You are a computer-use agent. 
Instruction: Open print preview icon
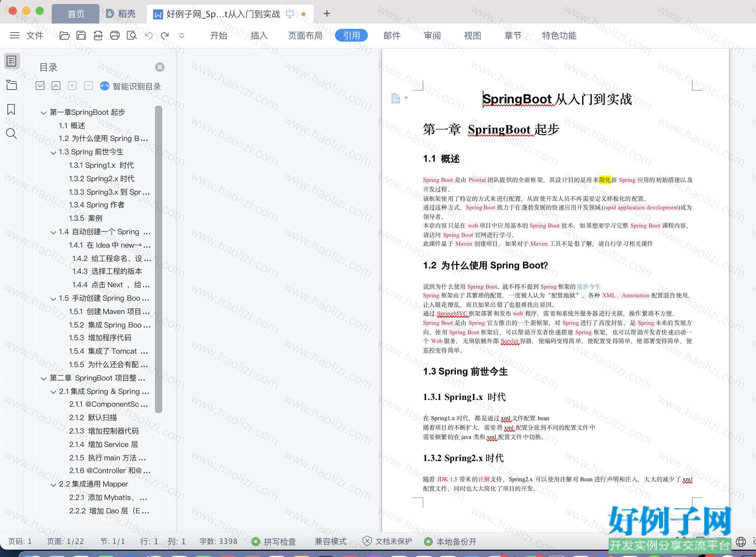132,36
